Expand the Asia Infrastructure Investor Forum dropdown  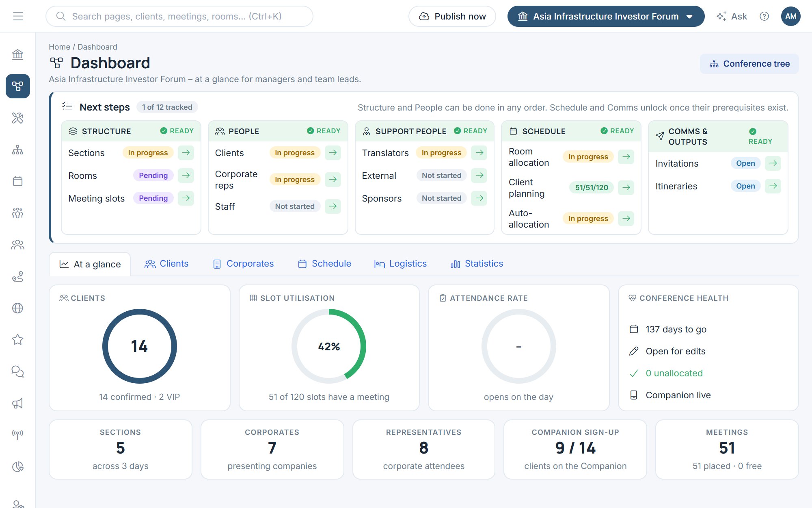606,16
